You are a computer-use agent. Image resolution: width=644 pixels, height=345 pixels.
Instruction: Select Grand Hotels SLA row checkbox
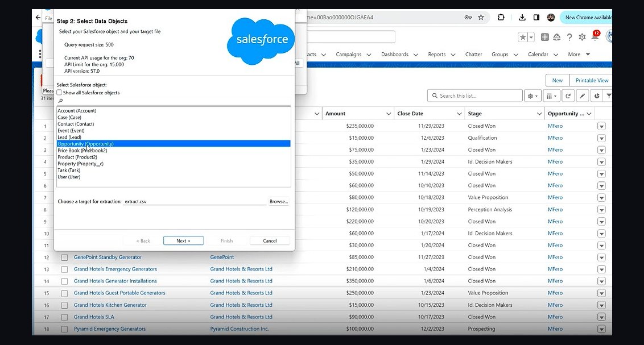tap(64, 317)
